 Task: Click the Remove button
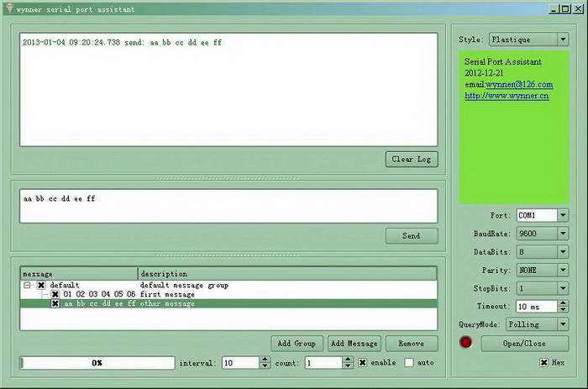click(x=412, y=344)
